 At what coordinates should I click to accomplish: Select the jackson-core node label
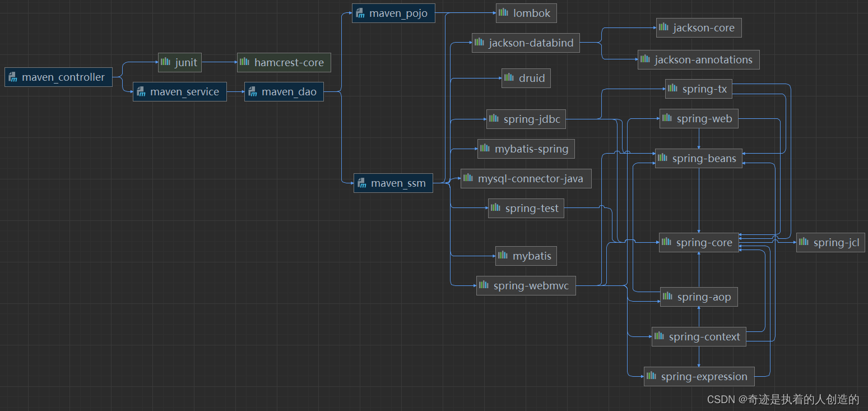[x=704, y=27]
